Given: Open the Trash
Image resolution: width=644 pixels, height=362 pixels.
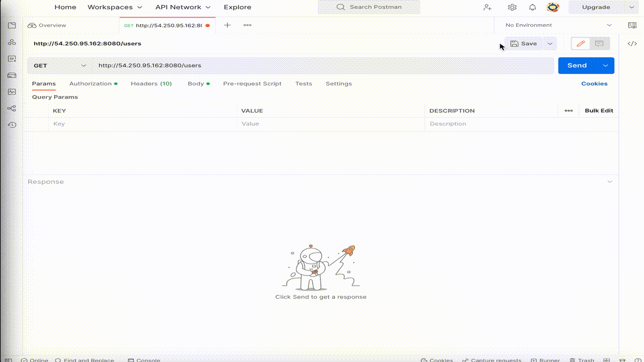Looking at the screenshot, I should (x=583, y=360).
